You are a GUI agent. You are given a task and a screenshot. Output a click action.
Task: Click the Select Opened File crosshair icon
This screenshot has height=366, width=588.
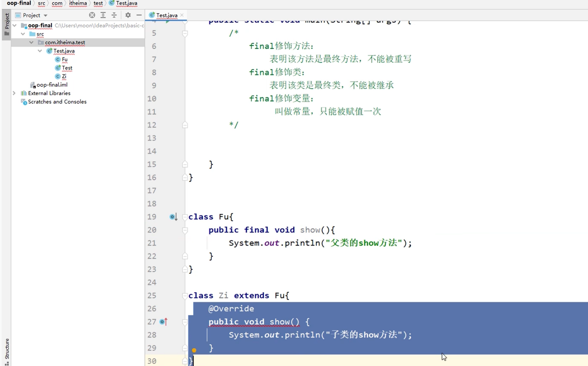point(92,15)
